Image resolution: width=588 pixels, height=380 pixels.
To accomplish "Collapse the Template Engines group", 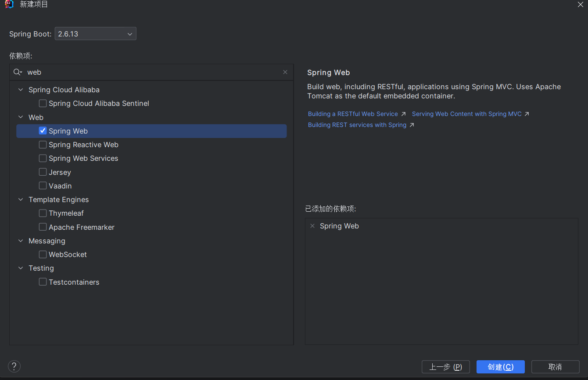I will 21,199.
